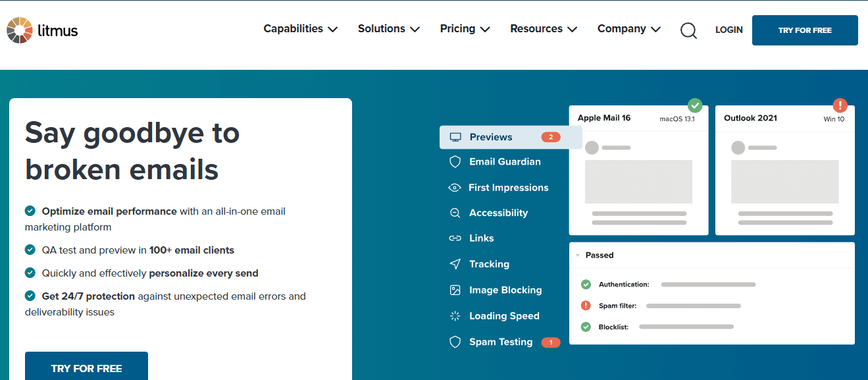Select the LOGIN link
868x380 pixels.
pos(728,30)
